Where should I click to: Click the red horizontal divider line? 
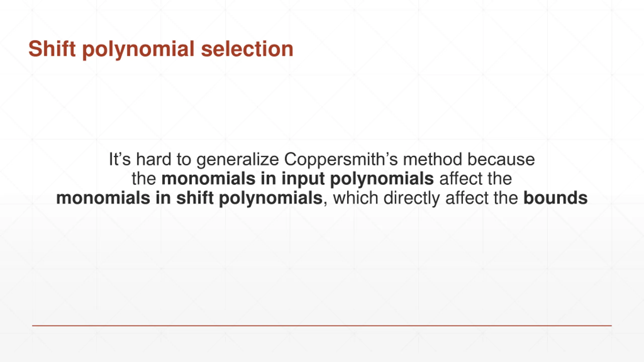pyautogui.click(x=322, y=326)
